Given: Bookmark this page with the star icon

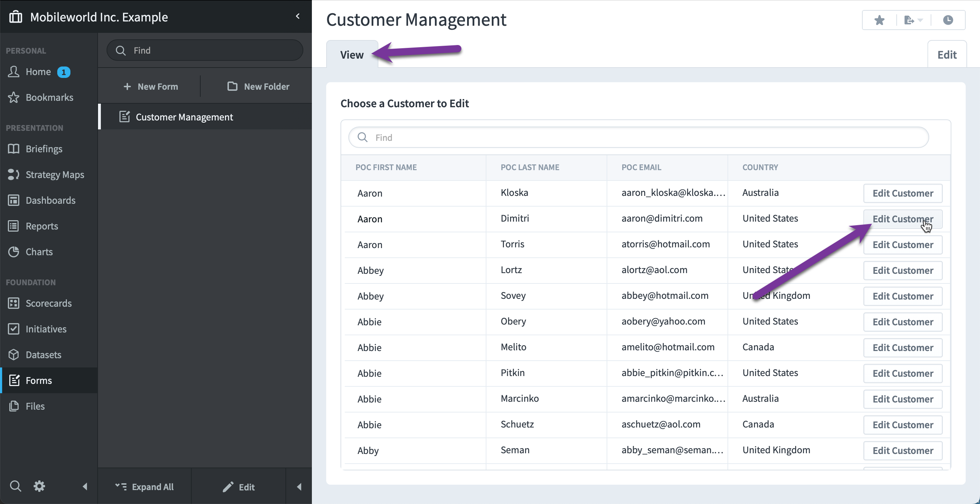Looking at the screenshot, I should tap(879, 20).
